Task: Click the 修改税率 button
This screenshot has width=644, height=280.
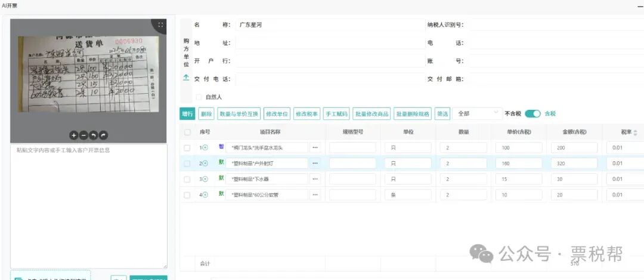Action: click(x=307, y=114)
